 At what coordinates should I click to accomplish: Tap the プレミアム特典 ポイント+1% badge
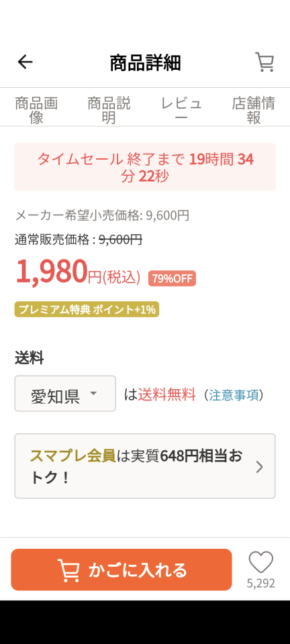87,309
